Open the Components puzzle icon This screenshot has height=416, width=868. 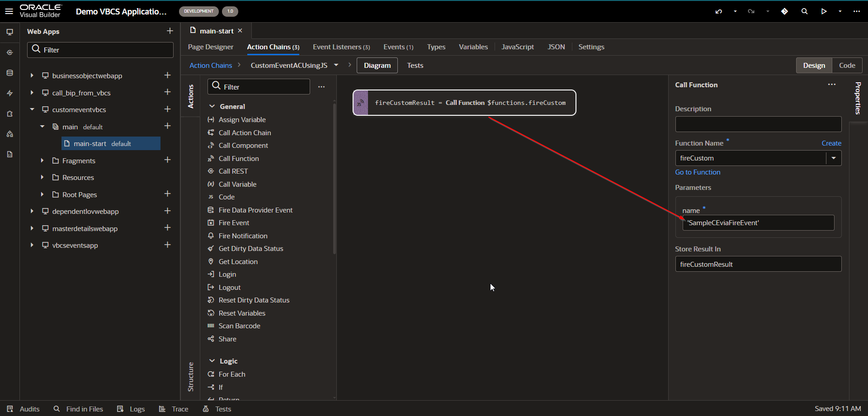(9, 113)
